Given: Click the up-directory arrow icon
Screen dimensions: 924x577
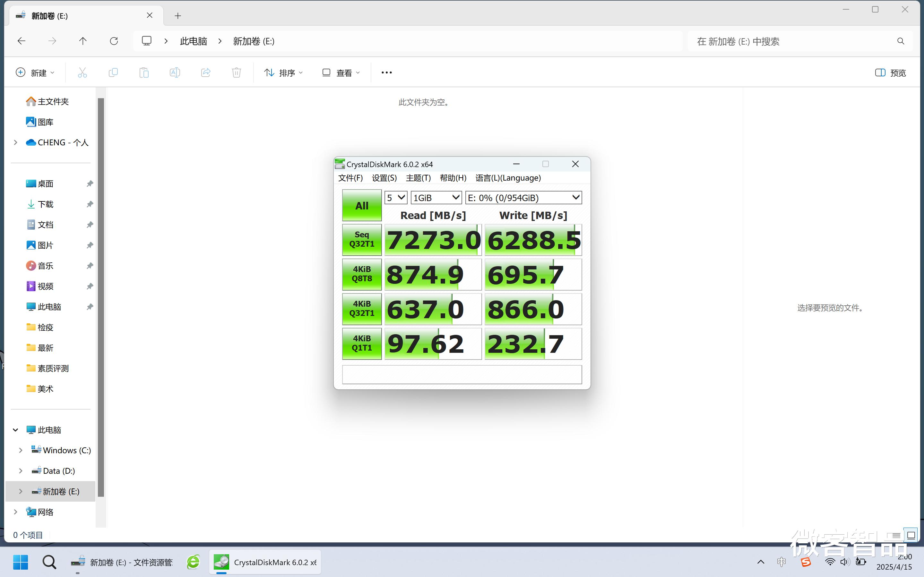Looking at the screenshot, I should coord(82,41).
